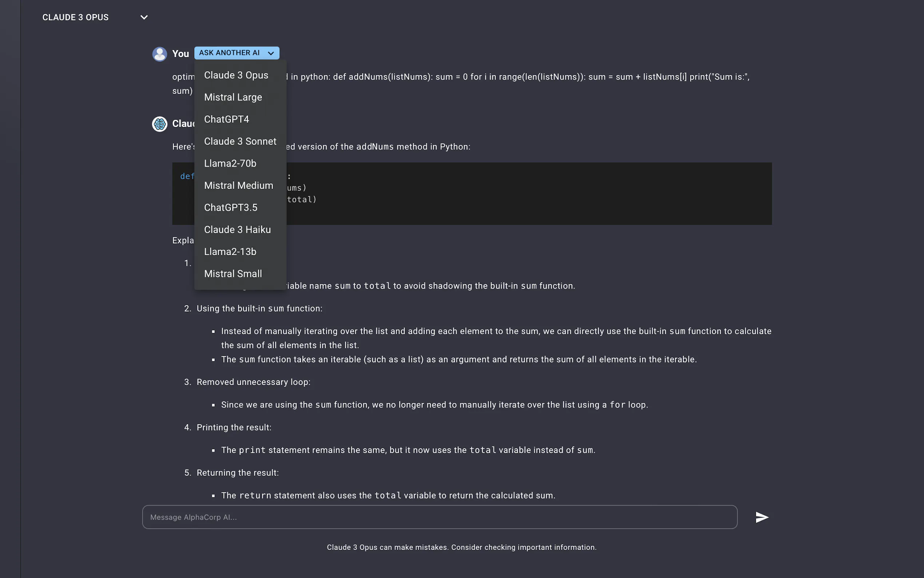Expand the Claude 3 Opus model selector chevron

click(144, 17)
